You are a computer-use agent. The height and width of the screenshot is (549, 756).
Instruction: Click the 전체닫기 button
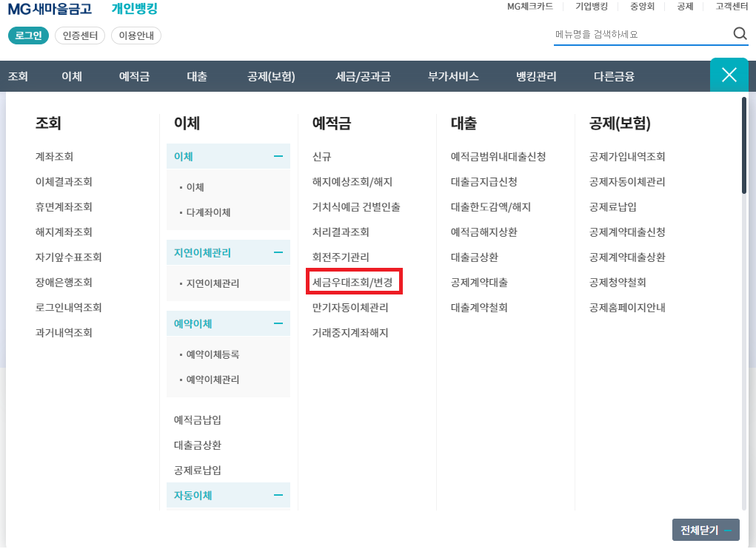(706, 530)
